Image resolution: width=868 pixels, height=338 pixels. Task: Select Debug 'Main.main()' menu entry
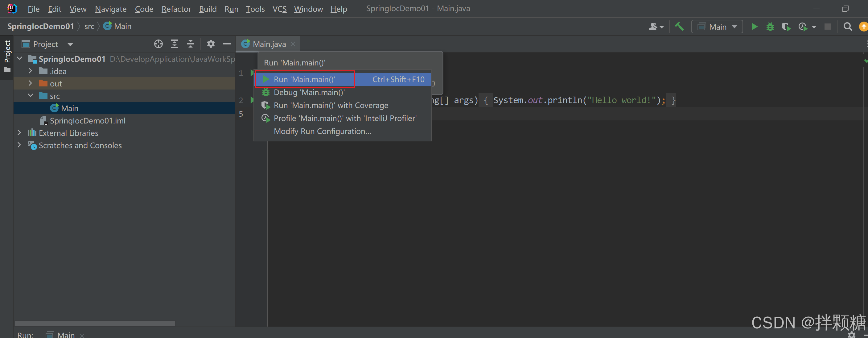click(309, 92)
